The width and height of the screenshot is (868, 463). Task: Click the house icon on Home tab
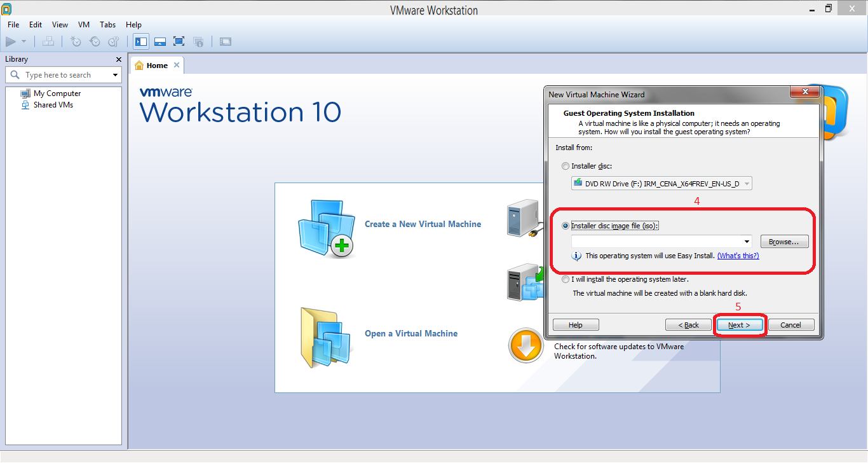(x=139, y=66)
